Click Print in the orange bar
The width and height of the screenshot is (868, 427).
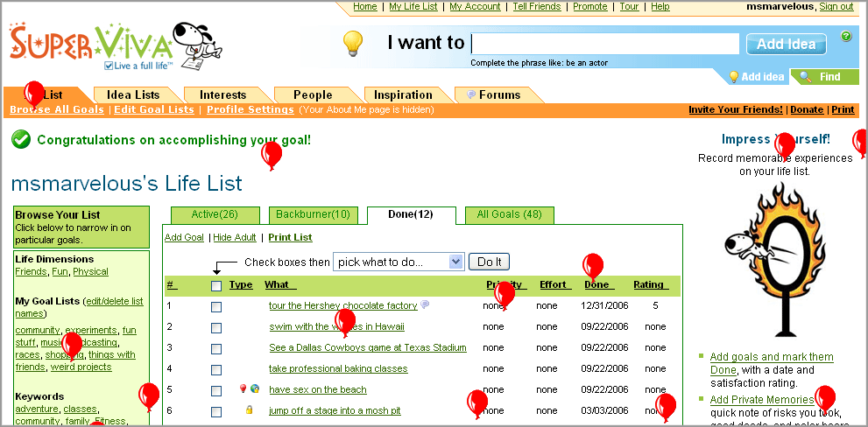pyautogui.click(x=843, y=109)
